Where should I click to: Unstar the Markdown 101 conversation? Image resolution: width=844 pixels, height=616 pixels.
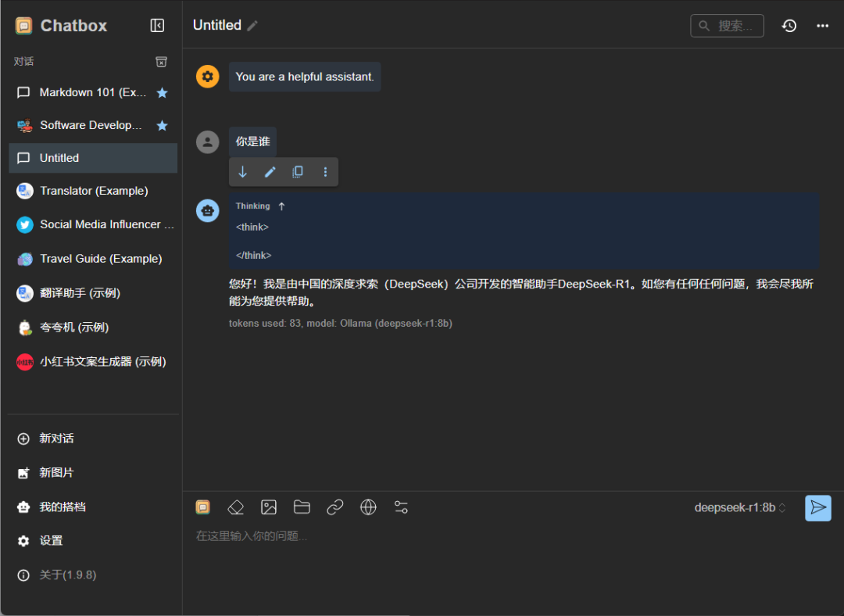pyautogui.click(x=162, y=92)
